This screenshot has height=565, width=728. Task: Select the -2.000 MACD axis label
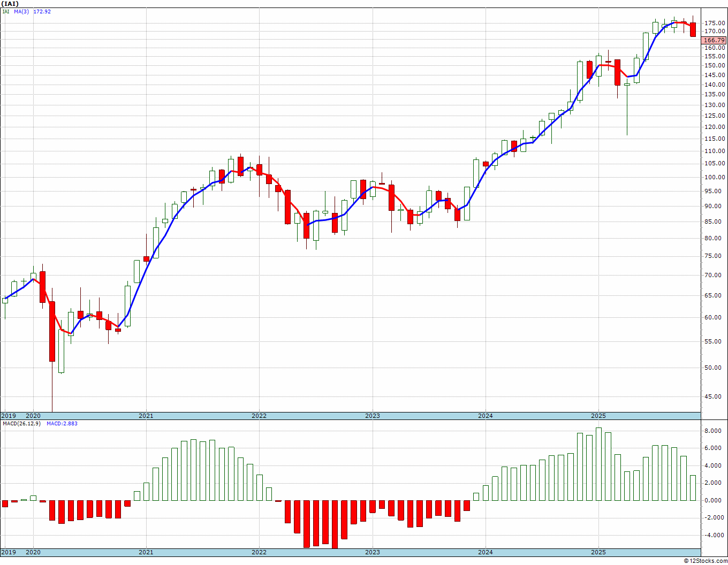click(x=715, y=517)
